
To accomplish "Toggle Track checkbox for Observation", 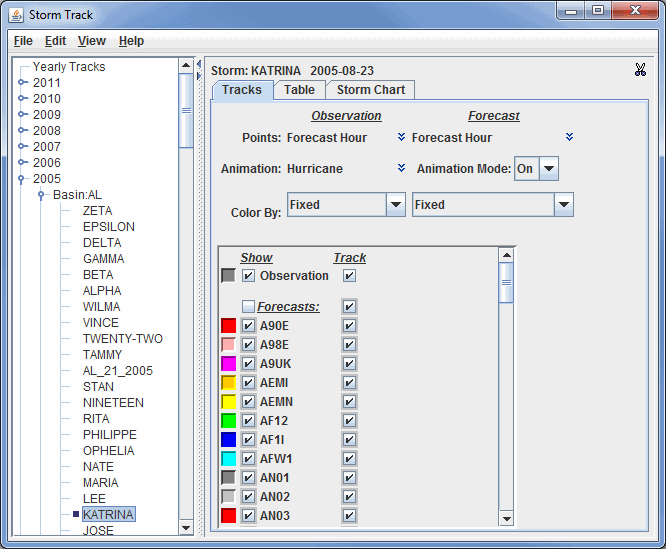I will click(349, 276).
